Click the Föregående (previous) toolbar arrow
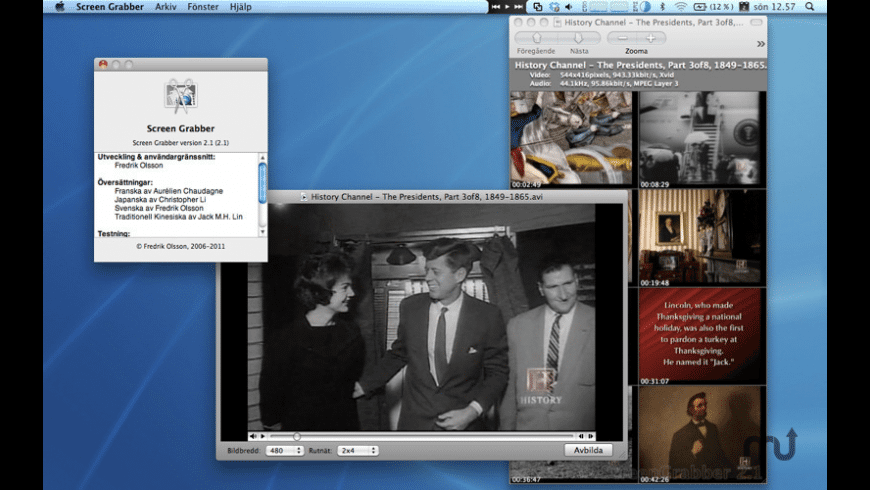Screen dimensions: 870x490 click(x=535, y=38)
